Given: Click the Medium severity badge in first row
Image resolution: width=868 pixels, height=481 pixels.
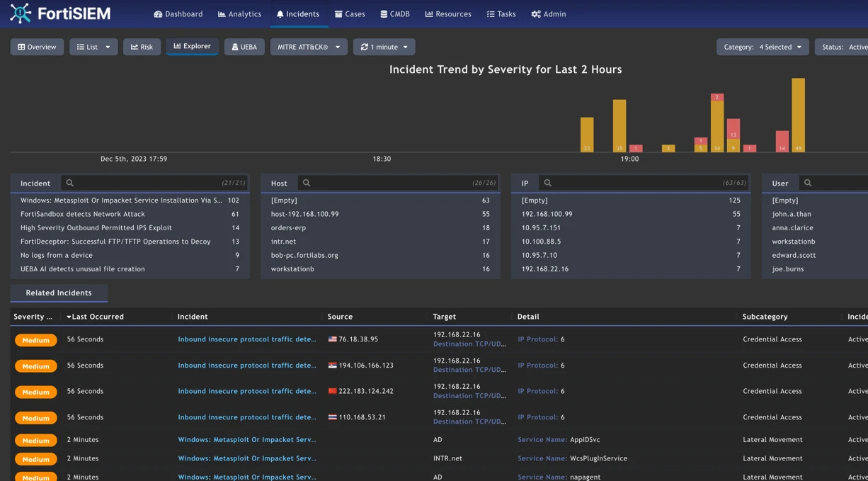Looking at the screenshot, I should coord(35,340).
